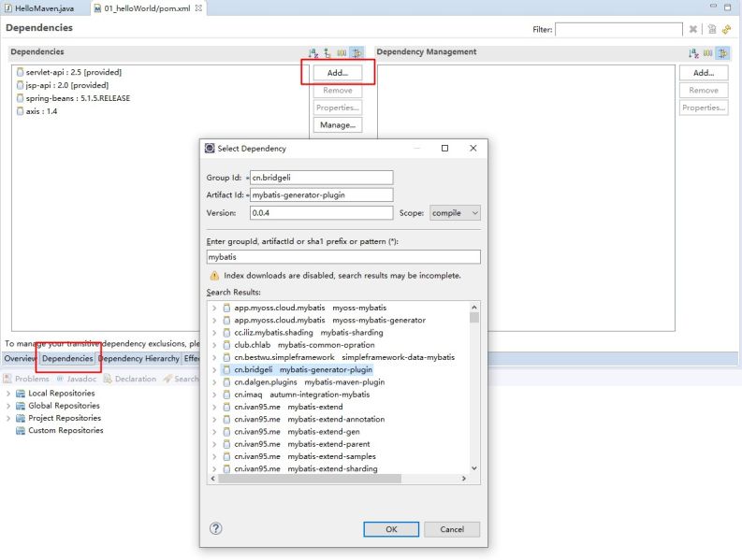Click the clear filter X icon
The width and height of the screenshot is (742, 560).
click(x=693, y=30)
